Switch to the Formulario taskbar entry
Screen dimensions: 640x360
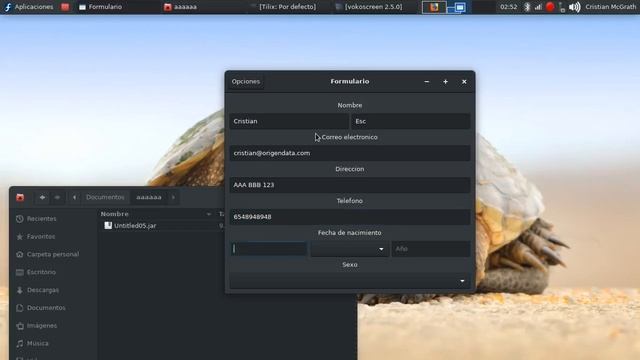(100, 7)
